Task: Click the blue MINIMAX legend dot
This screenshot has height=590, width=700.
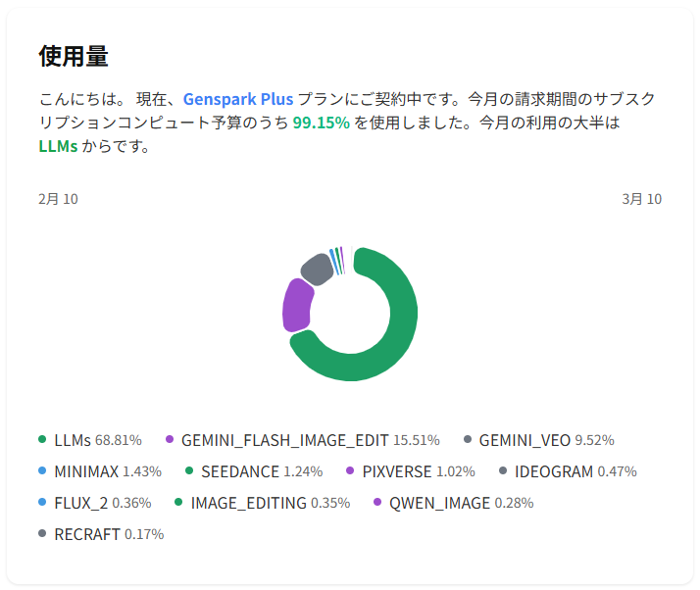Action: pos(42,471)
